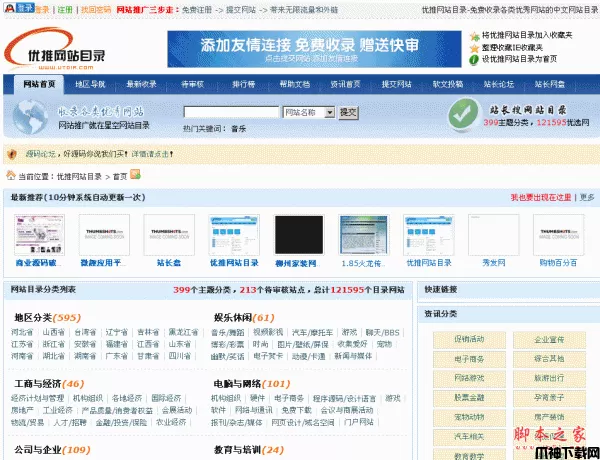
Task: Open the 待审核 navigation tab
Action: pos(192,85)
